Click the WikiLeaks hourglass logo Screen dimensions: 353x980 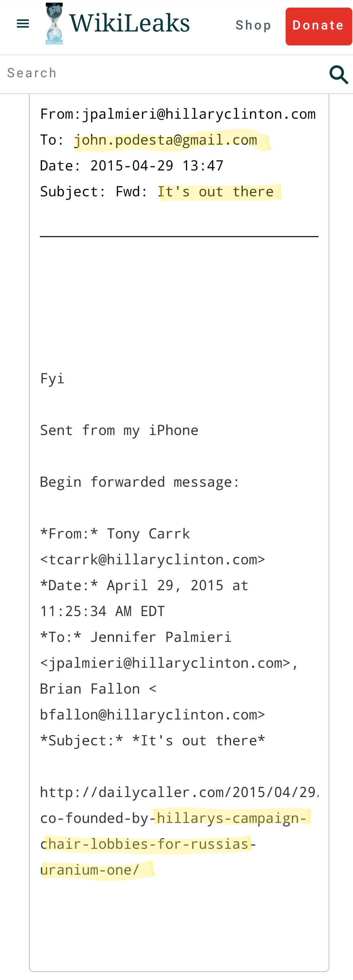click(54, 24)
